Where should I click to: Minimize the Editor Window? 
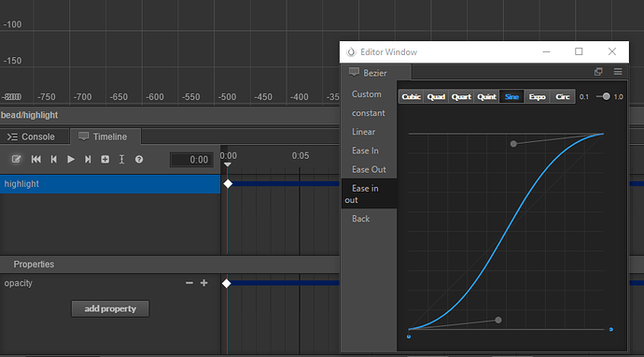(546, 51)
